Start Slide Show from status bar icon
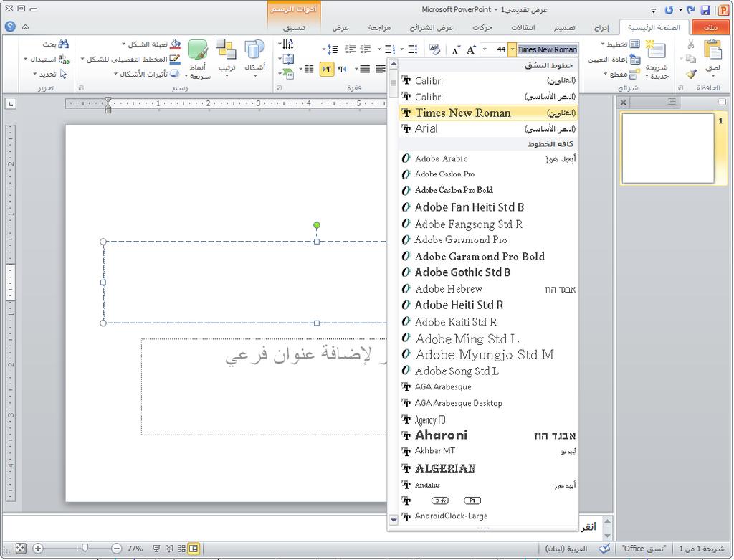 click(x=156, y=549)
